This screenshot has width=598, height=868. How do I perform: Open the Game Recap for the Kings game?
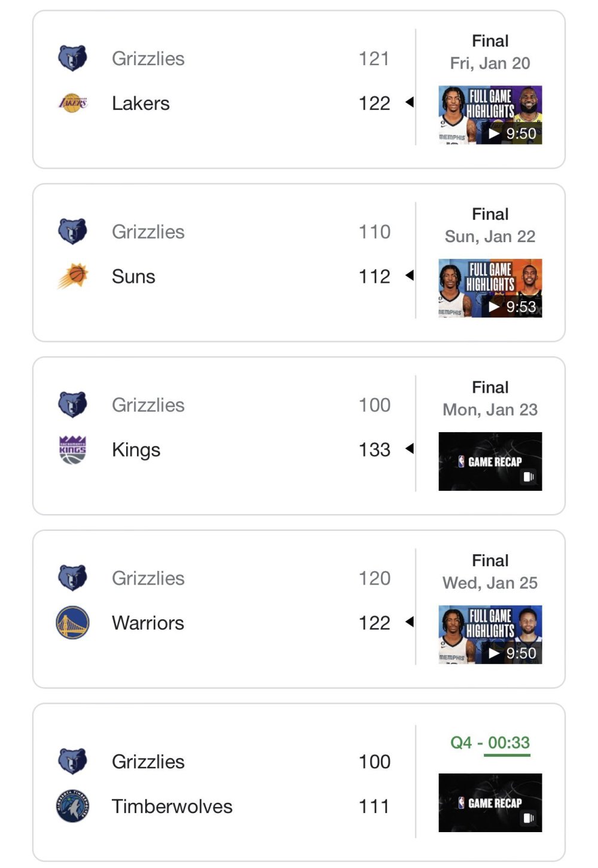pos(490,461)
